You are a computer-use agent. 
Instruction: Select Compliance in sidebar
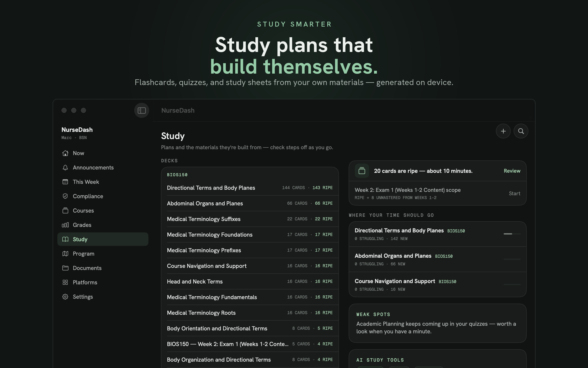(x=103, y=196)
